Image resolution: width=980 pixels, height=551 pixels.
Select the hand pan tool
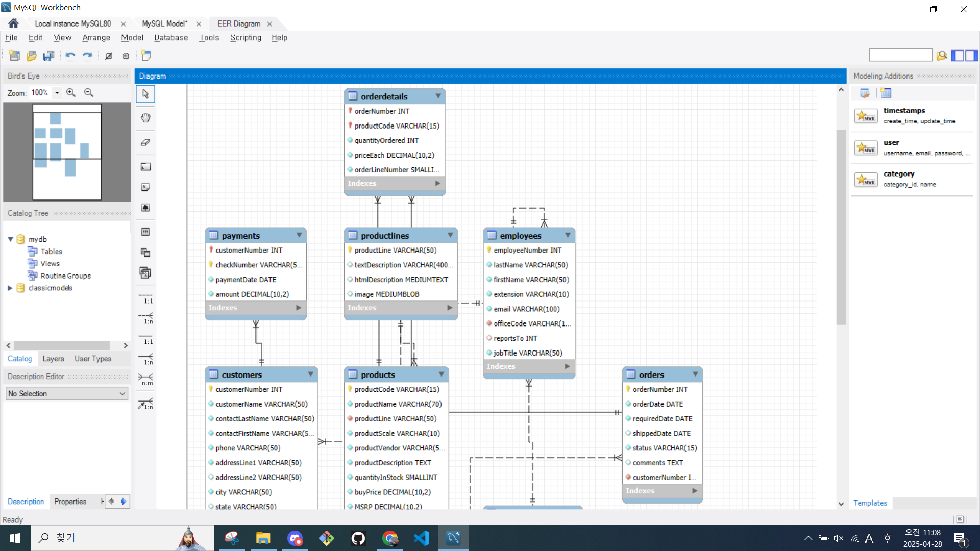145,118
